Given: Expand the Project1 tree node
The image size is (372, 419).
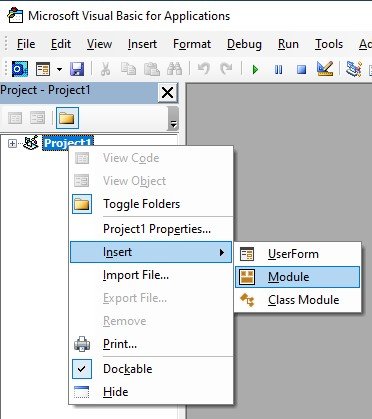Looking at the screenshot, I should point(12,143).
